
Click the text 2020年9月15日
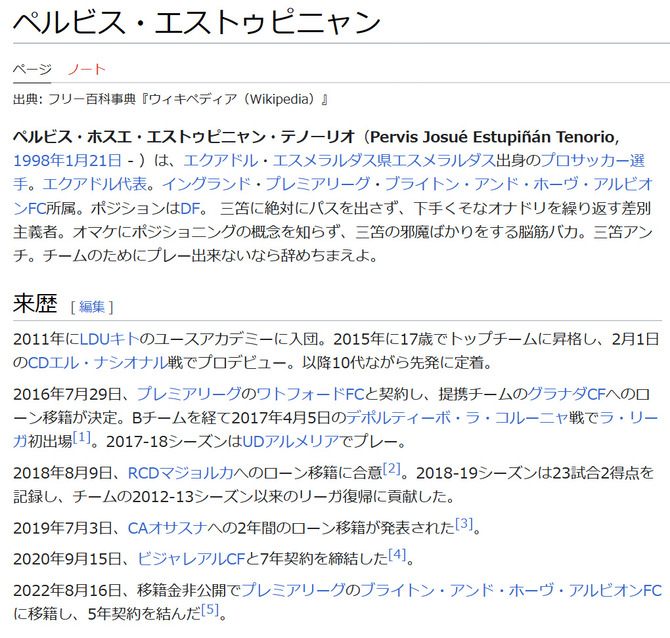[67, 559]
